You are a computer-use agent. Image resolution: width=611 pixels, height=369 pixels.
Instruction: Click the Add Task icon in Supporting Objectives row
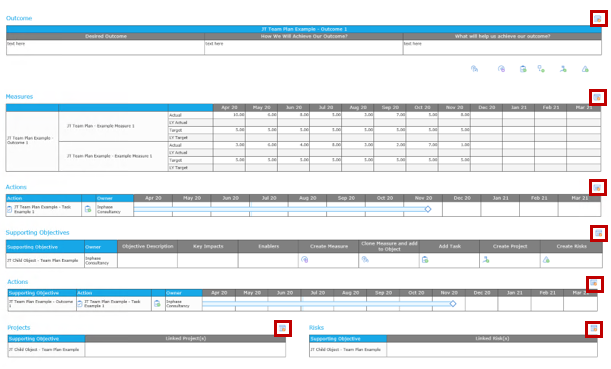[x=425, y=260]
